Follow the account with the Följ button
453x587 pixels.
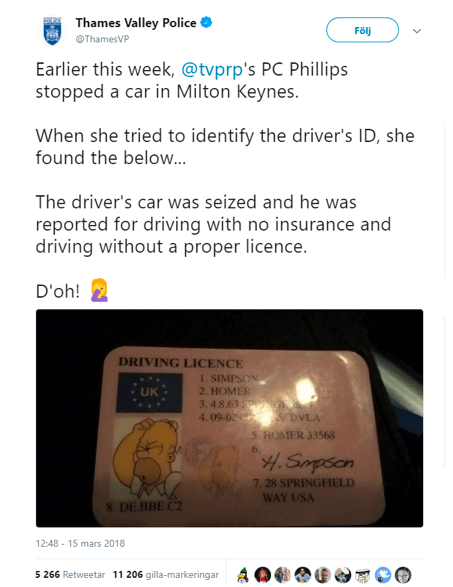(x=362, y=30)
